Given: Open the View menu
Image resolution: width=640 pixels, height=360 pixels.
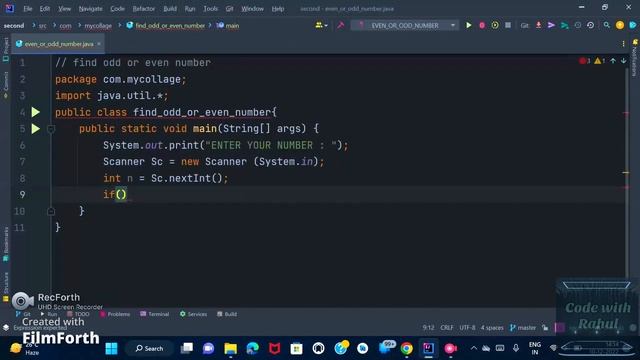Looking at the screenshot, I should [64, 9].
